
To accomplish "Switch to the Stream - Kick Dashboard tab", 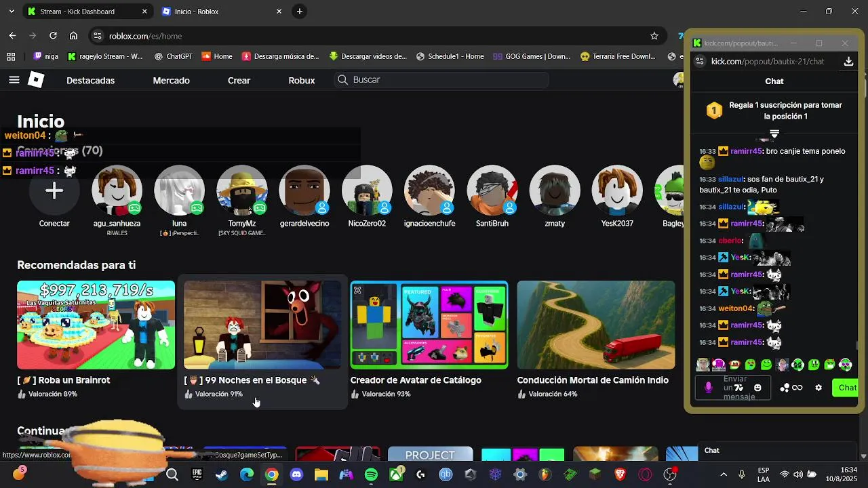I will pos(87,12).
